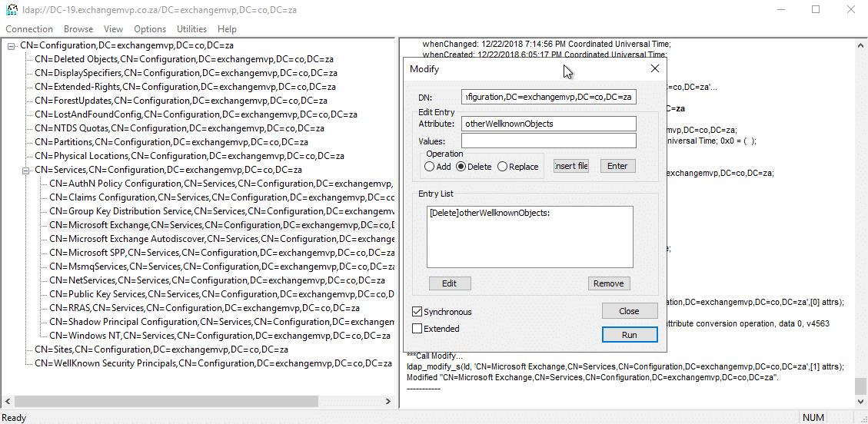Collapse the root CN=Configuration node
The height and width of the screenshot is (424, 868).
(12, 45)
